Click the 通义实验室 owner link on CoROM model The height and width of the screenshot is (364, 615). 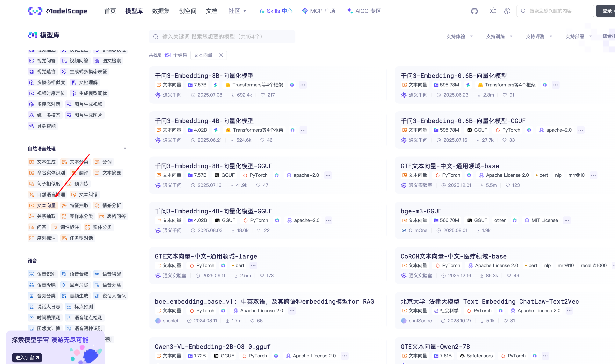(420, 275)
